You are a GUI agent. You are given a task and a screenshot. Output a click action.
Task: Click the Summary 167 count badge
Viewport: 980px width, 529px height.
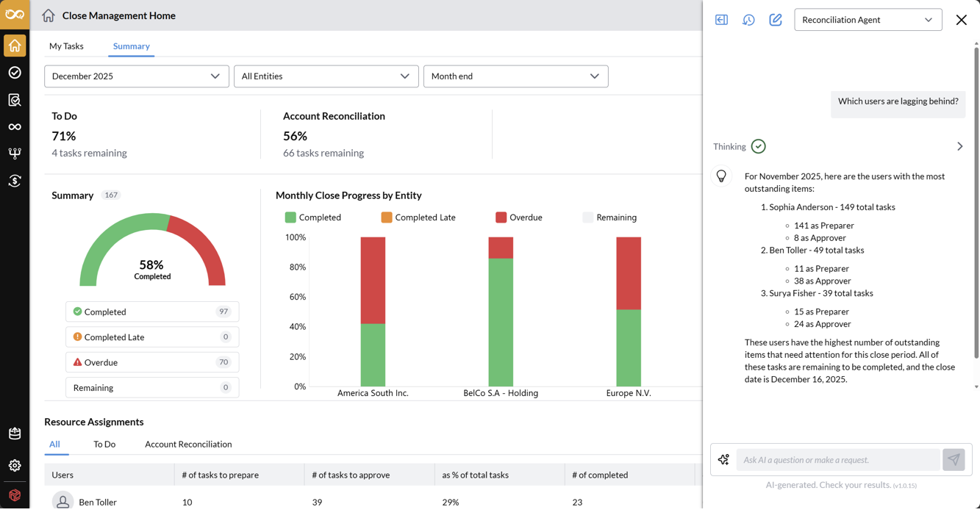[111, 195]
